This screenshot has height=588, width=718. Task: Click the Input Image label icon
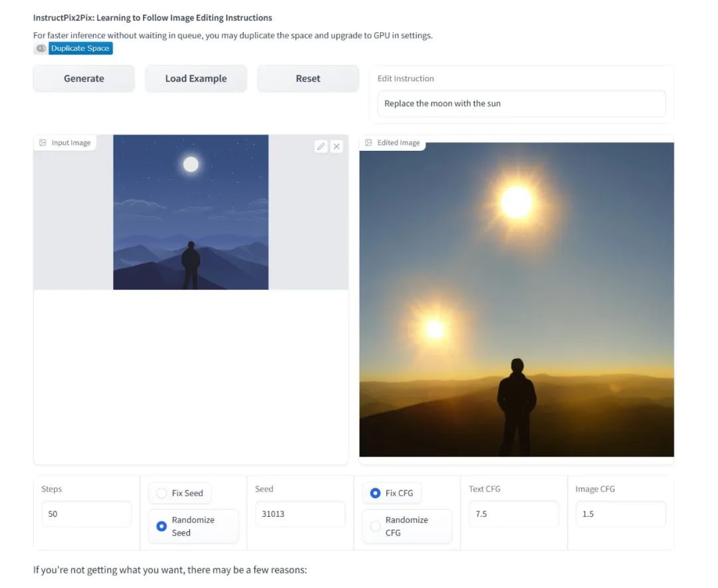click(43, 143)
